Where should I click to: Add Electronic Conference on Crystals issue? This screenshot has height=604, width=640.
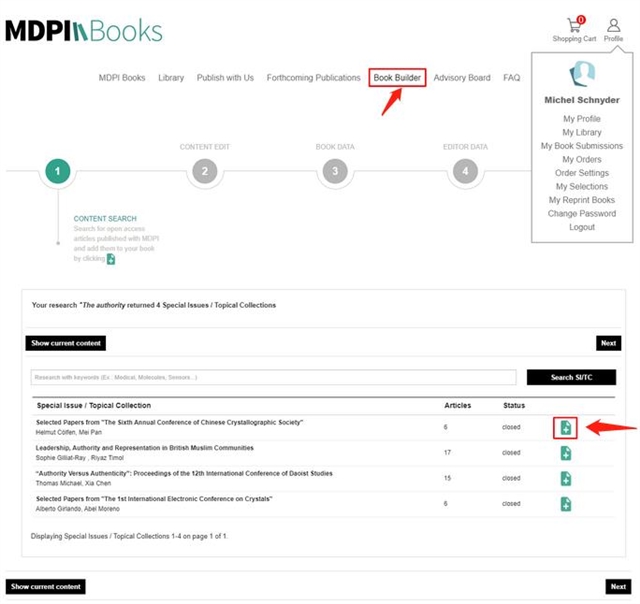click(565, 503)
